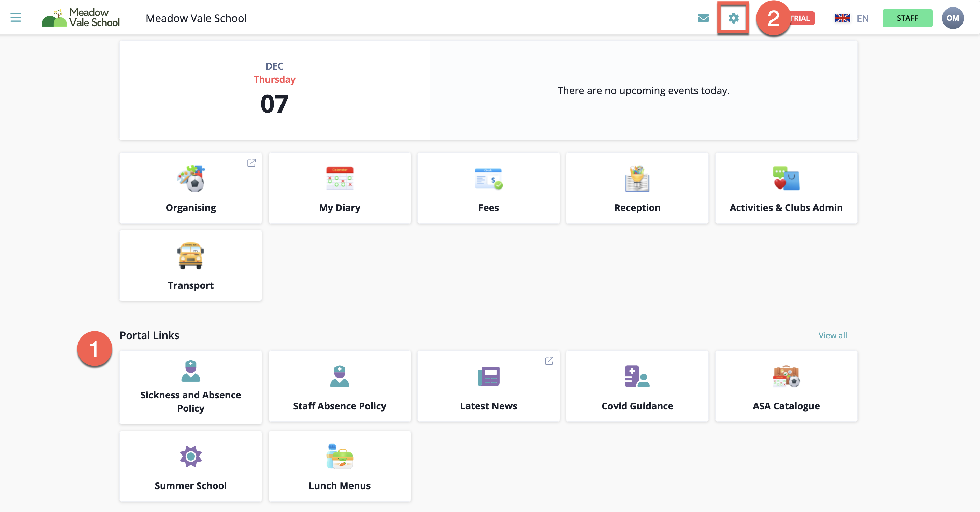Image resolution: width=980 pixels, height=512 pixels.
Task: Open the OM user avatar menu
Action: tap(952, 18)
